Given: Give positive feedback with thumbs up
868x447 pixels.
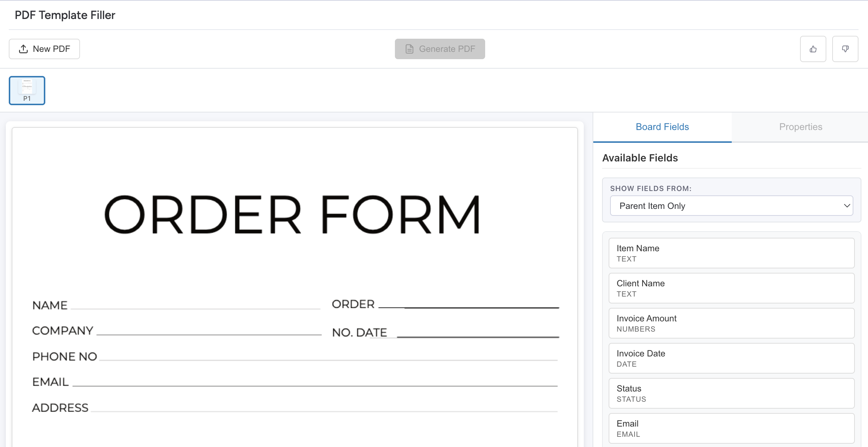Looking at the screenshot, I should [x=813, y=49].
